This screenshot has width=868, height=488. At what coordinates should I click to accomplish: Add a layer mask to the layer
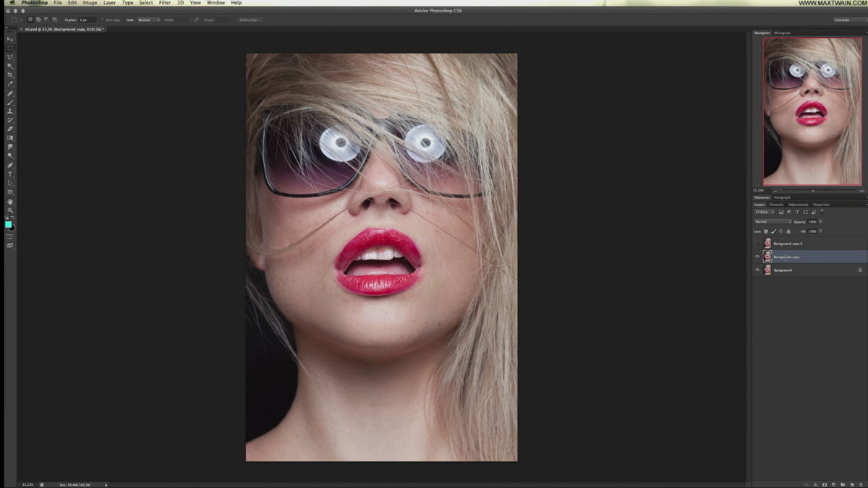pos(824,484)
